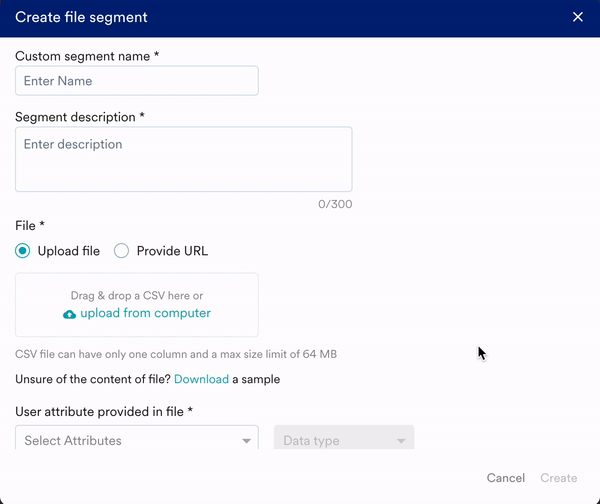
Task: Click the 0/300 character counter
Action: (x=335, y=204)
